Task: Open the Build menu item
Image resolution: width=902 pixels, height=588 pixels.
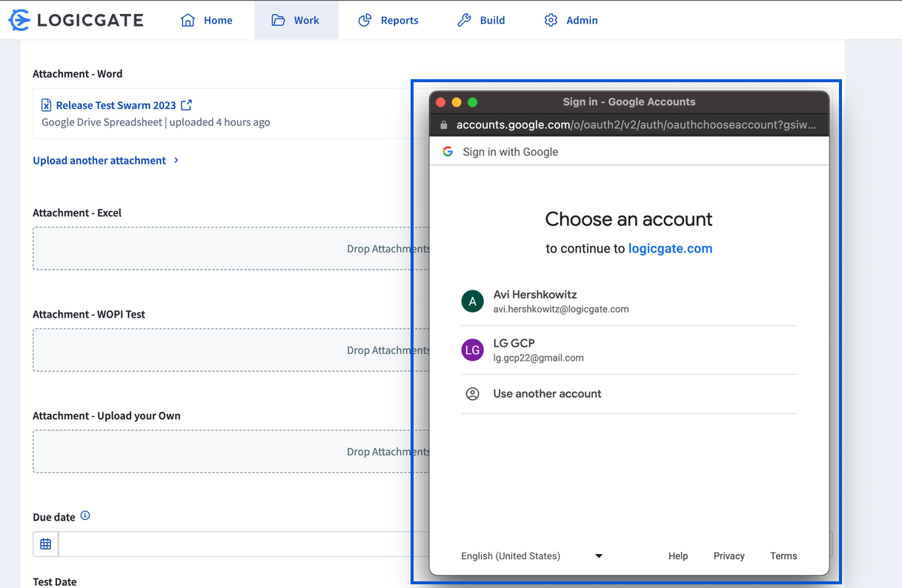Action: point(481,20)
